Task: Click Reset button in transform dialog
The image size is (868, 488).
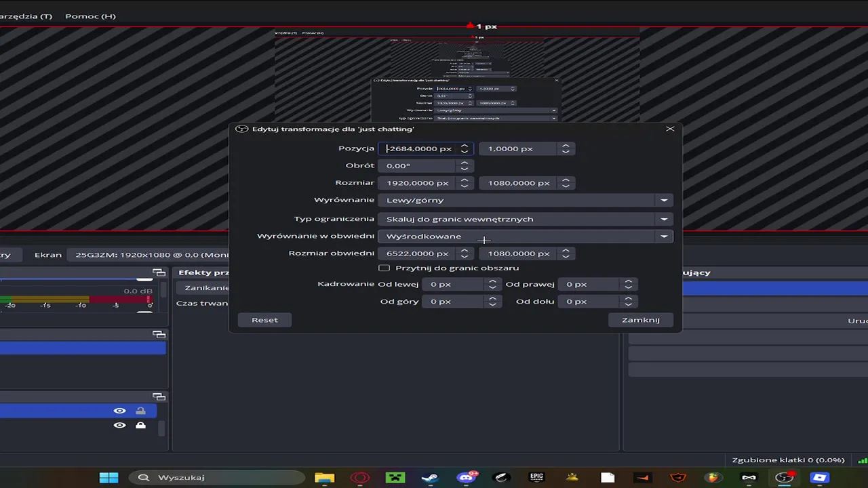Action: 264,320
